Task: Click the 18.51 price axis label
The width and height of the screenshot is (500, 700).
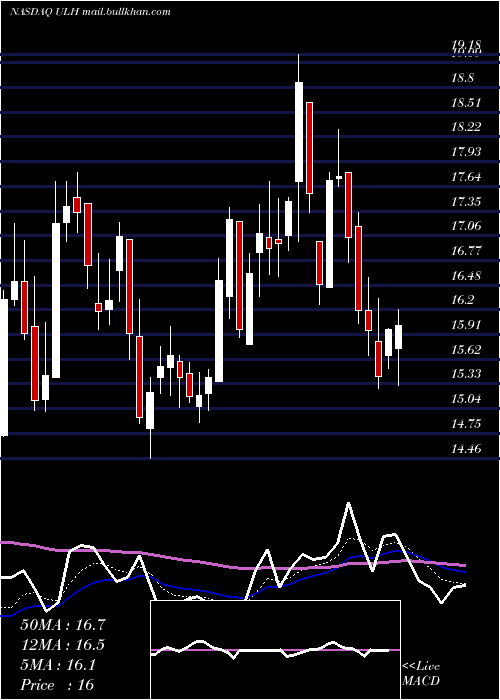Action: tap(466, 103)
